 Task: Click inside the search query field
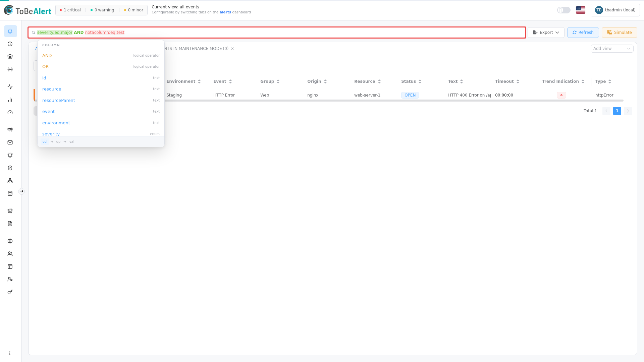pyautogui.click(x=277, y=33)
